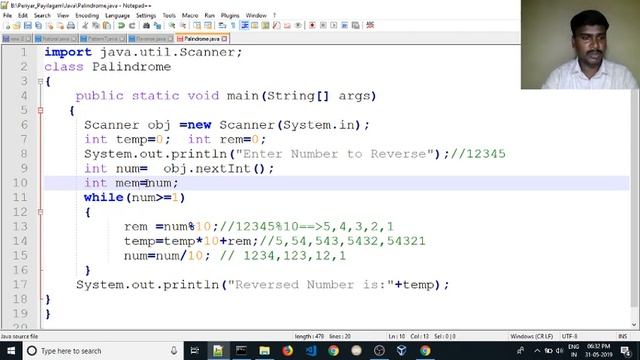Viewport: 640px width, 360px height.
Task: Run macro multiple times icon
Action: click(344, 25)
